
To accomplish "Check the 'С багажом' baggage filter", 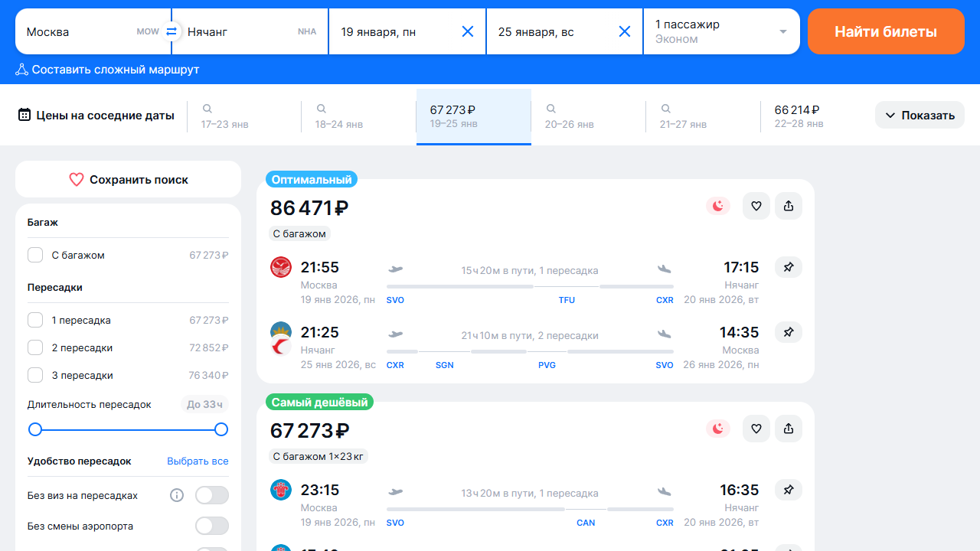I will [x=35, y=255].
